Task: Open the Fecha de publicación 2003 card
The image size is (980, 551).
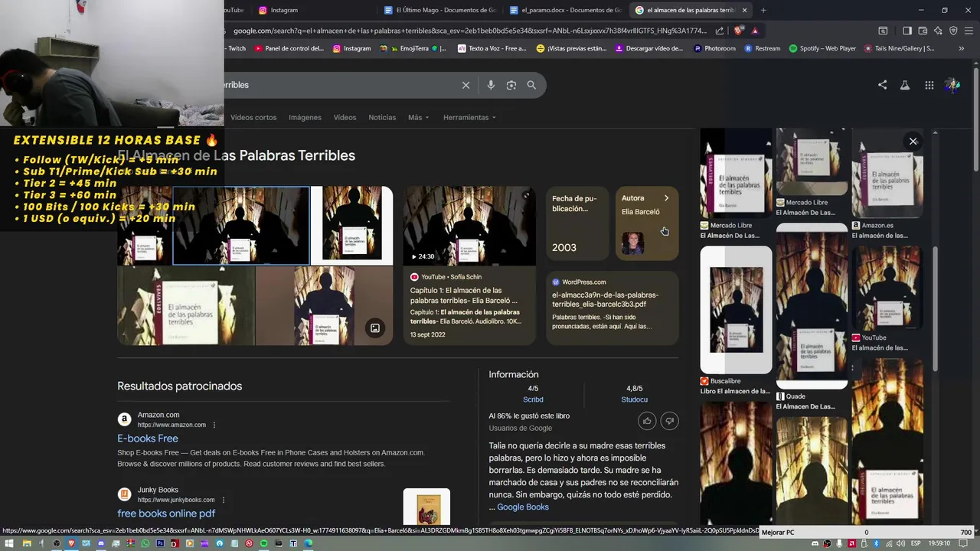Action: tap(577, 223)
